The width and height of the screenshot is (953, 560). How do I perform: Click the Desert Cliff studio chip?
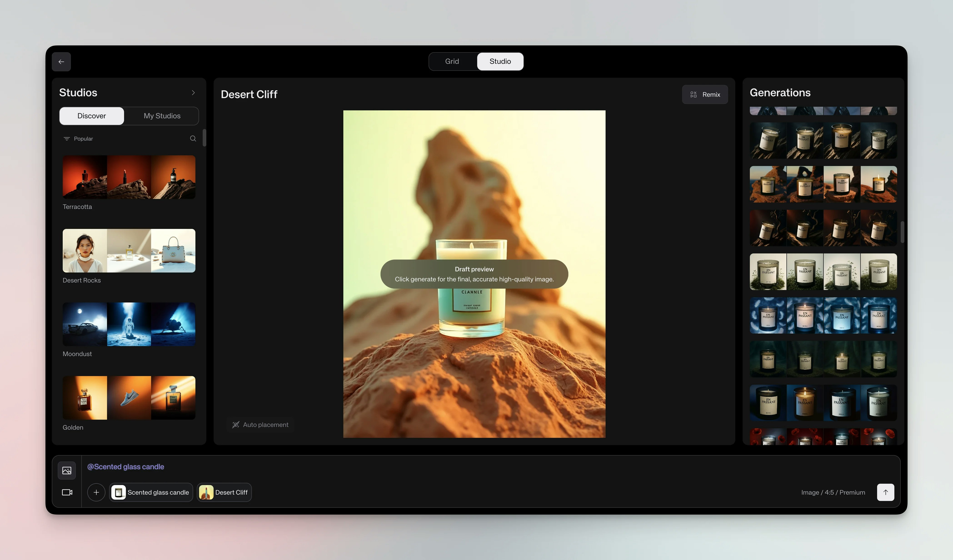tap(224, 492)
